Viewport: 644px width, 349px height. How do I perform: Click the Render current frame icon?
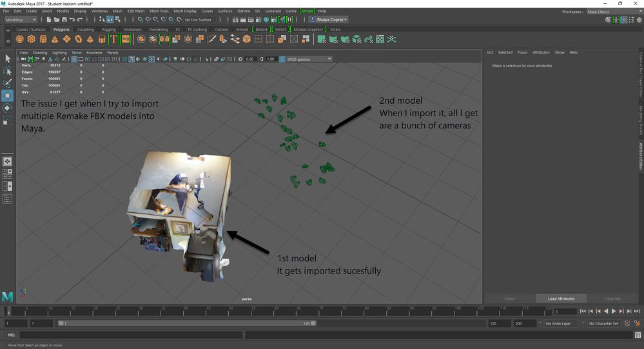tap(243, 19)
